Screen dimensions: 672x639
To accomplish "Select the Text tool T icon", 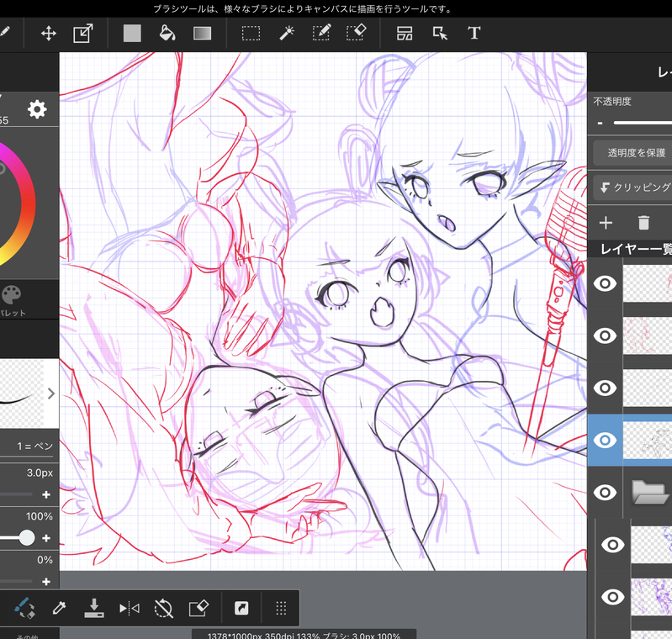I will click(474, 33).
